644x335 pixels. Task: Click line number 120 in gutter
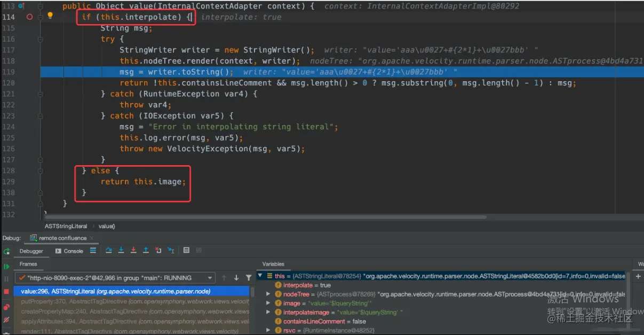point(9,83)
